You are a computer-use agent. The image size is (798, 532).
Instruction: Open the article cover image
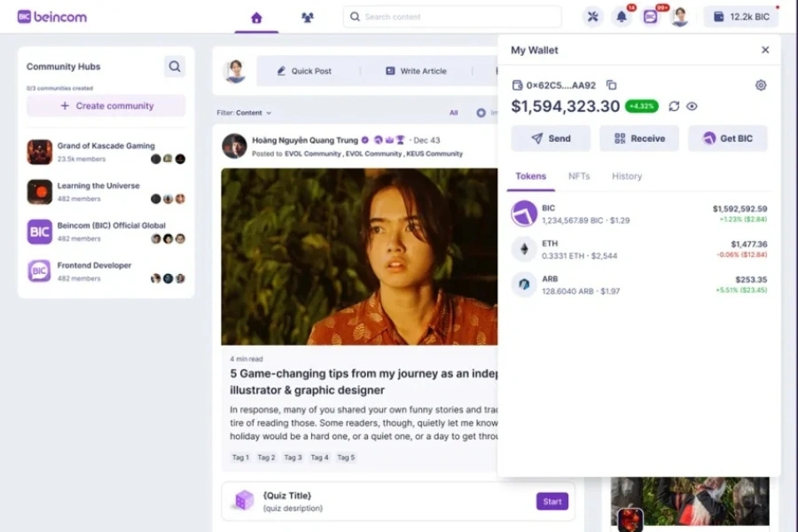(359, 256)
